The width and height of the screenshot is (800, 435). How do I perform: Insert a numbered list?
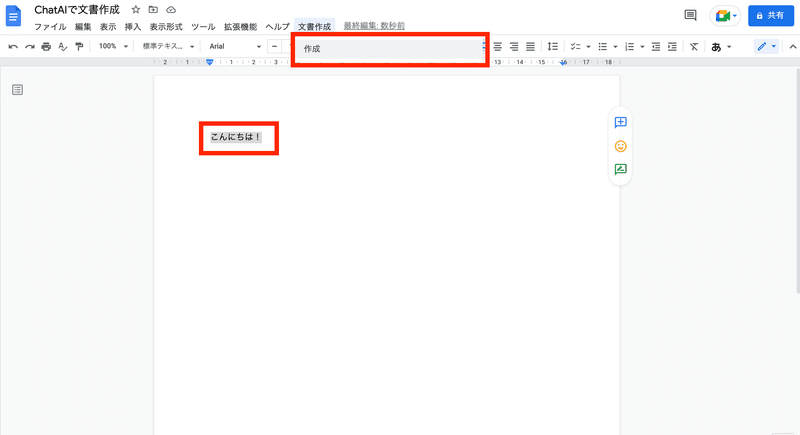(630, 47)
